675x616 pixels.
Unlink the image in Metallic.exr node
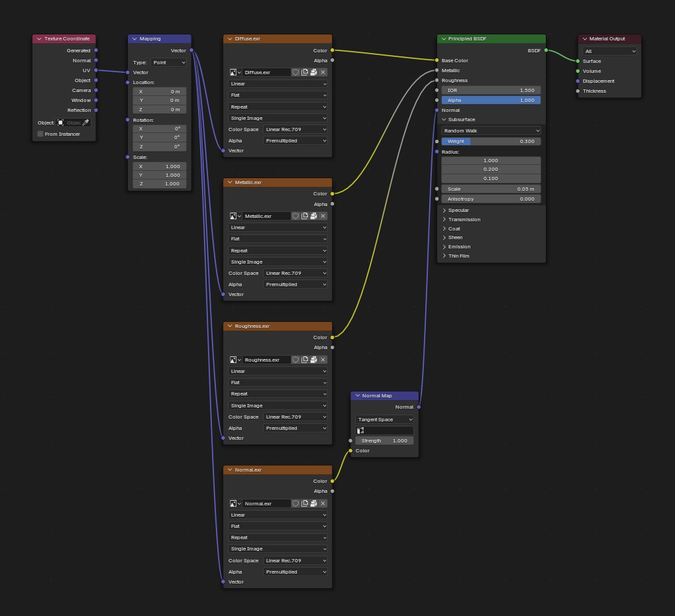323,216
